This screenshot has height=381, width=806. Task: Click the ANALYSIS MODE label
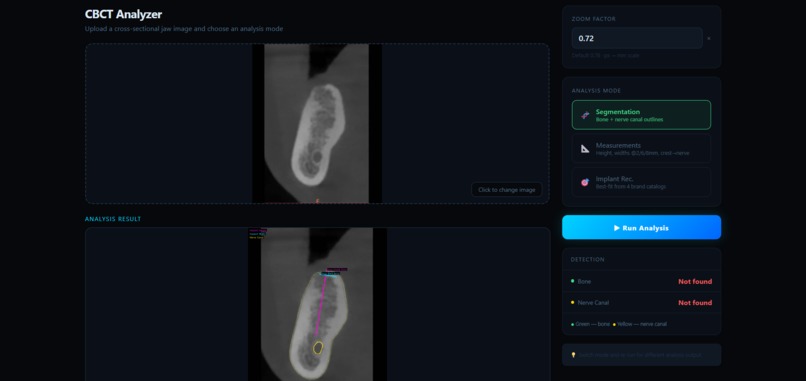(596, 90)
